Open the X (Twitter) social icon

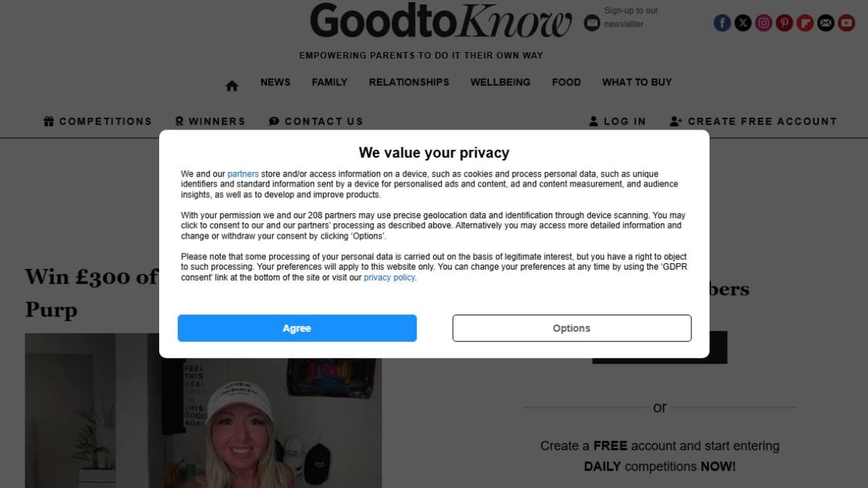click(x=743, y=23)
